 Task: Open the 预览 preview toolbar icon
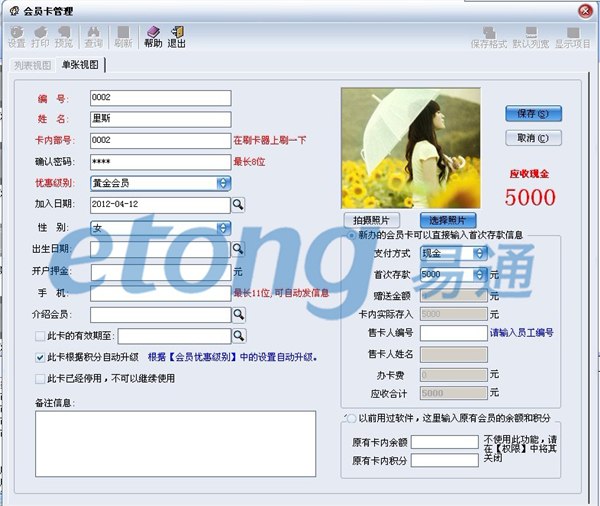(x=64, y=37)
